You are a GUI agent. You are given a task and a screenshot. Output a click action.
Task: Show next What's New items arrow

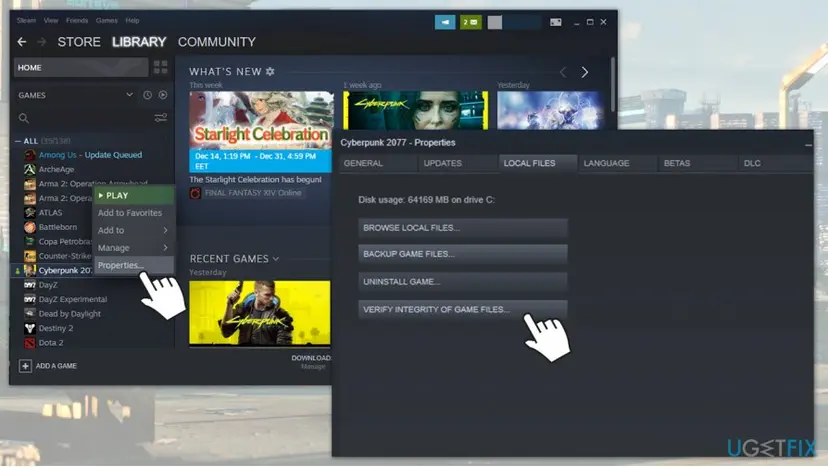pos(585,72)
